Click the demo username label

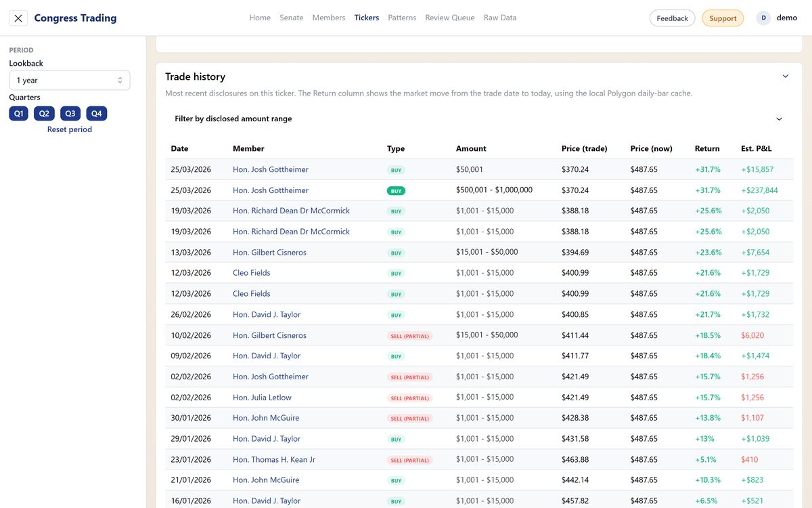787,18
